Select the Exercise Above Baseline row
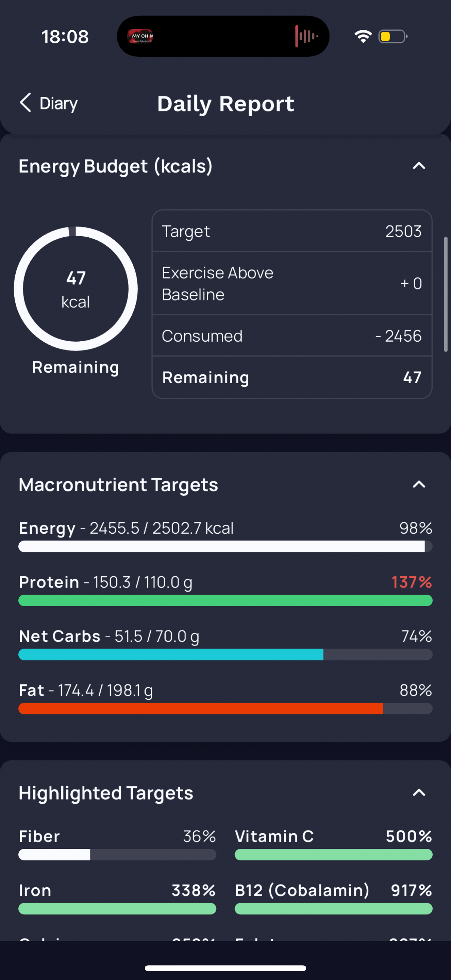 point(292,283)
